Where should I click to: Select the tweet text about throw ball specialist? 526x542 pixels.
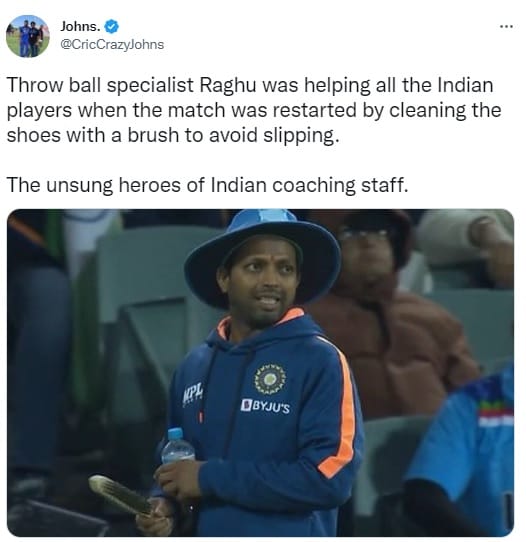(254, 110)
